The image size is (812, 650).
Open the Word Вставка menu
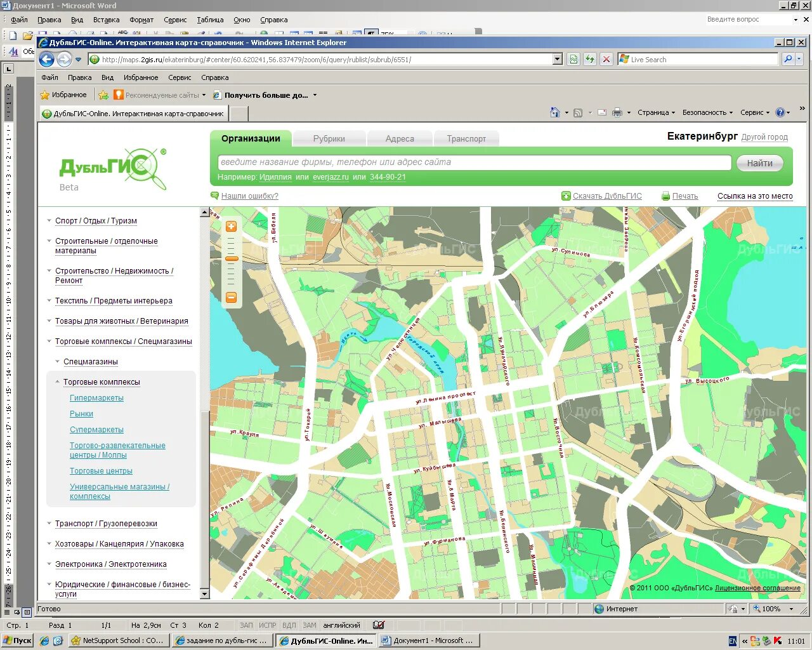point(106,20)
